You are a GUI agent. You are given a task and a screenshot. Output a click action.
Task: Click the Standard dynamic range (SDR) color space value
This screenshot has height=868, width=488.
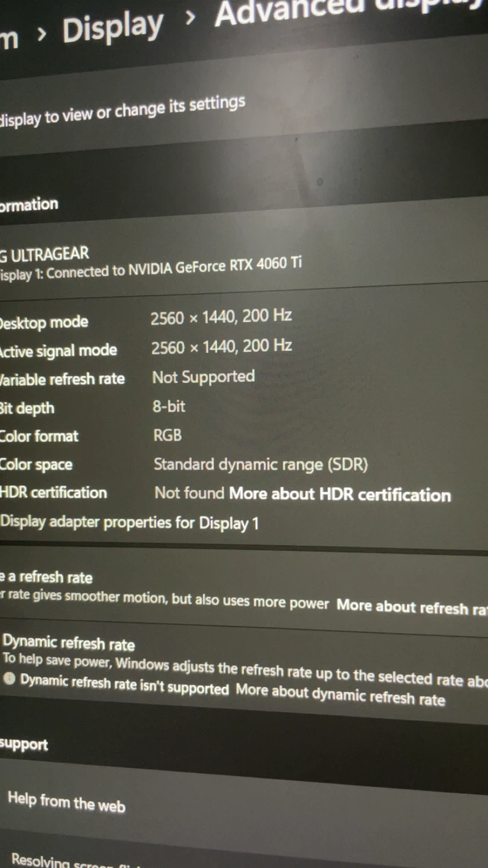[x=261, y=465]
